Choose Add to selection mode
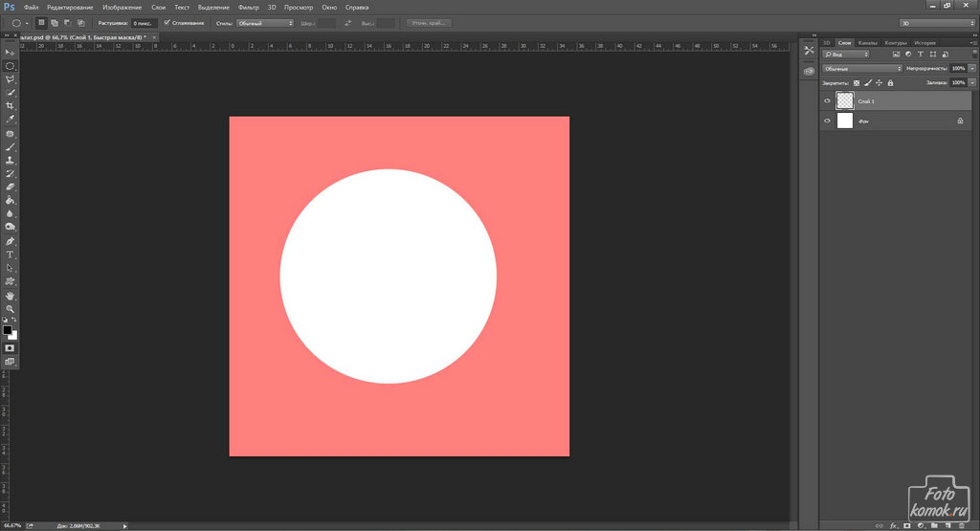This screenshot has width=980, height=531. 55,23
